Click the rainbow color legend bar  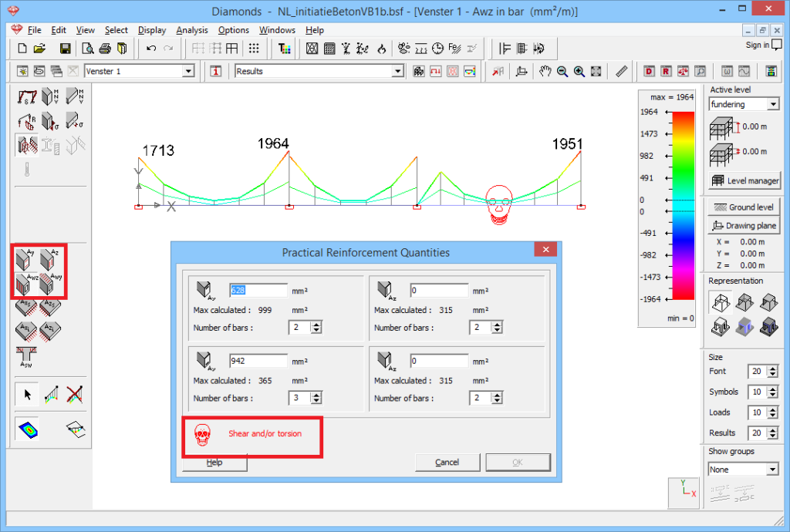pyautogui.click(x=684, y=205)
